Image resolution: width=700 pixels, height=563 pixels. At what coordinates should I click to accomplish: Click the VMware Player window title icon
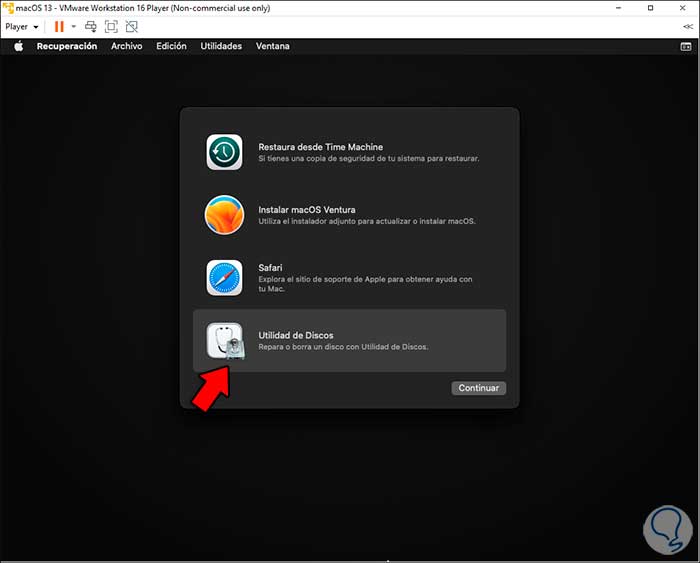(x=8, y=8)
